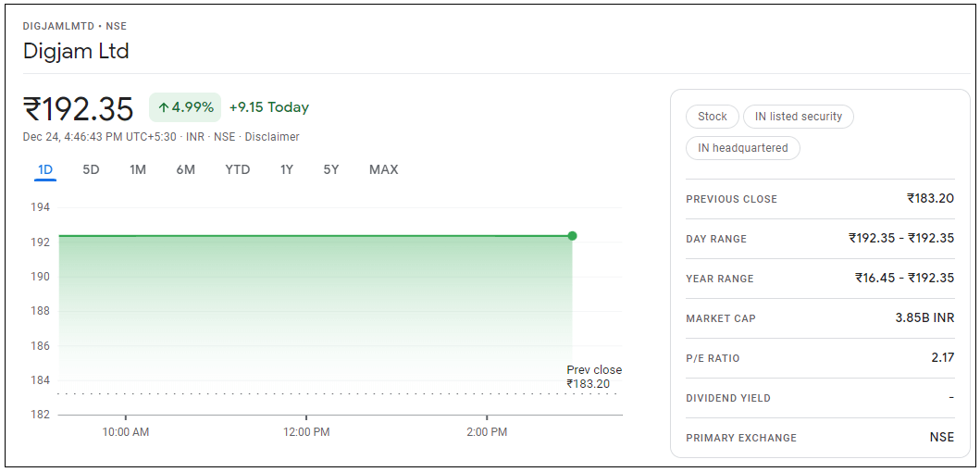This screenshot has width=980, height=472.
Task: Click the green endpoint dot on chart
Action: coord(572,236)
